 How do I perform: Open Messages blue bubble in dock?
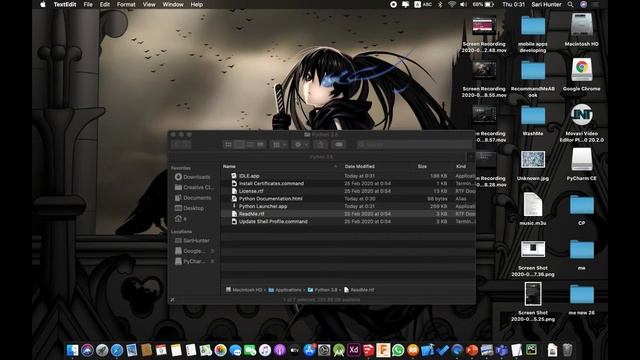pyautogui.click(x=235, y=350)
